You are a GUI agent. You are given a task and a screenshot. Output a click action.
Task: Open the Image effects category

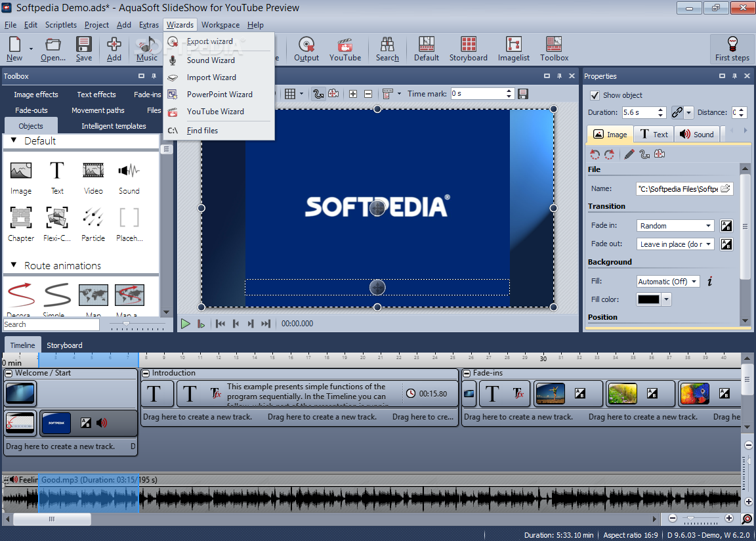[x=35, y=95]
